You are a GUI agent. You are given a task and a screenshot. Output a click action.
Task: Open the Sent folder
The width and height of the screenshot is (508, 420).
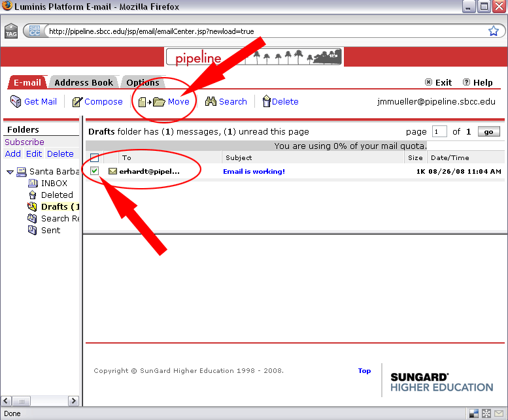click(50, 230)
